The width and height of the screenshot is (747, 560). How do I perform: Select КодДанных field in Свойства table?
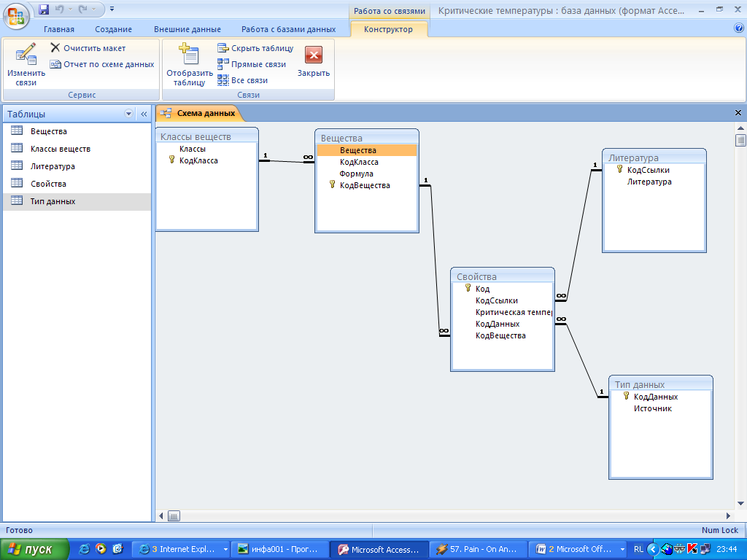[x=498, y=324]
